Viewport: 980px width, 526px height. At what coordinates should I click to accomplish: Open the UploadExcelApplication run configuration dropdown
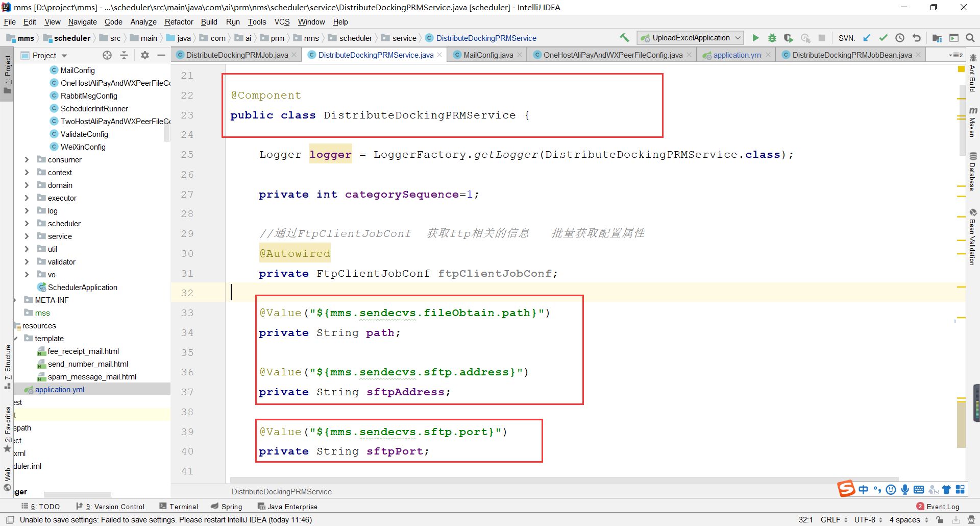(x=691, y=38)
